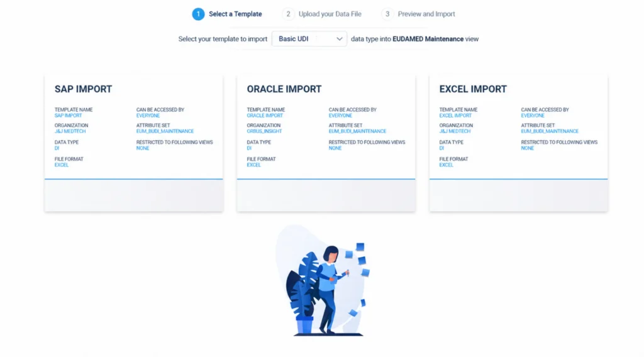
Task: Click EUM_BUDI_MAINTENANCE in ORACLE IMPORT card
Action: point(357,131)
